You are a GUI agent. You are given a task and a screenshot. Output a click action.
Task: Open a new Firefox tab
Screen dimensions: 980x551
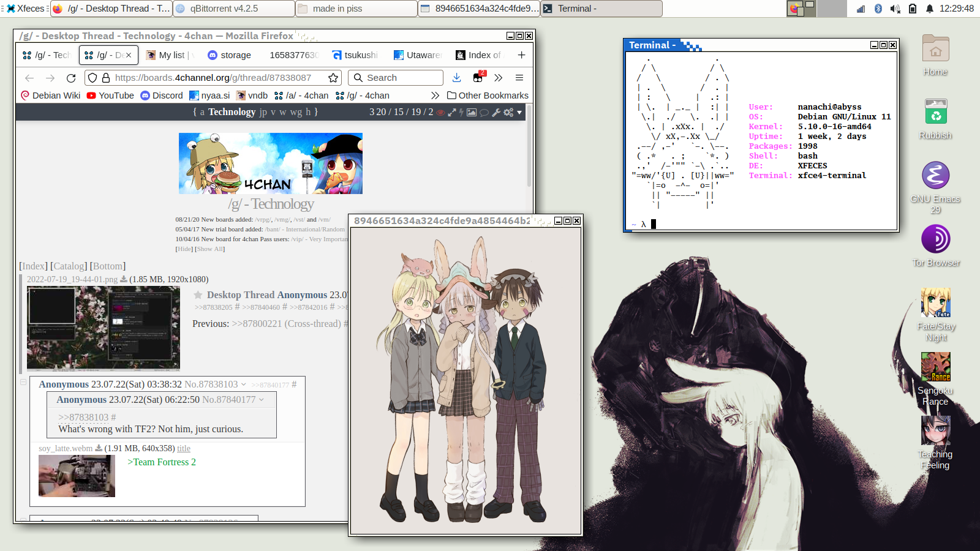tap(521, 55)
